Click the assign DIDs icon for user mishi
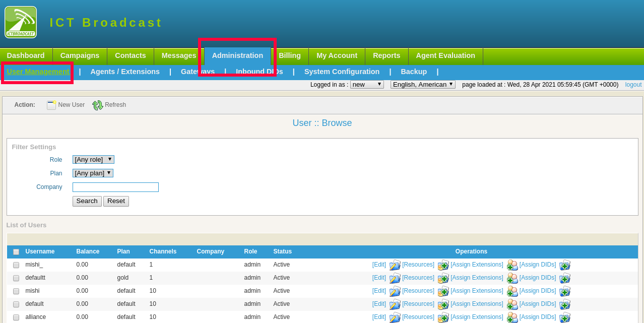 565,291
